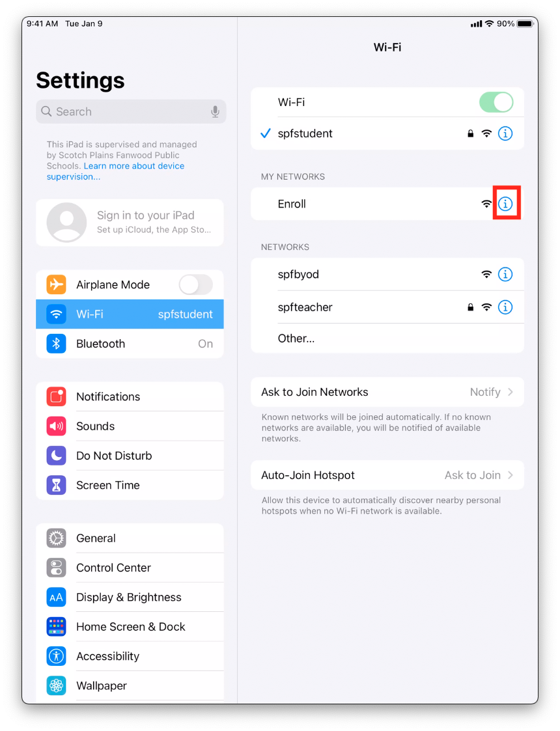Open Notifications via its red icon
Screen dimensions: 560x731
pyautogui.click(x=56, y=396)
